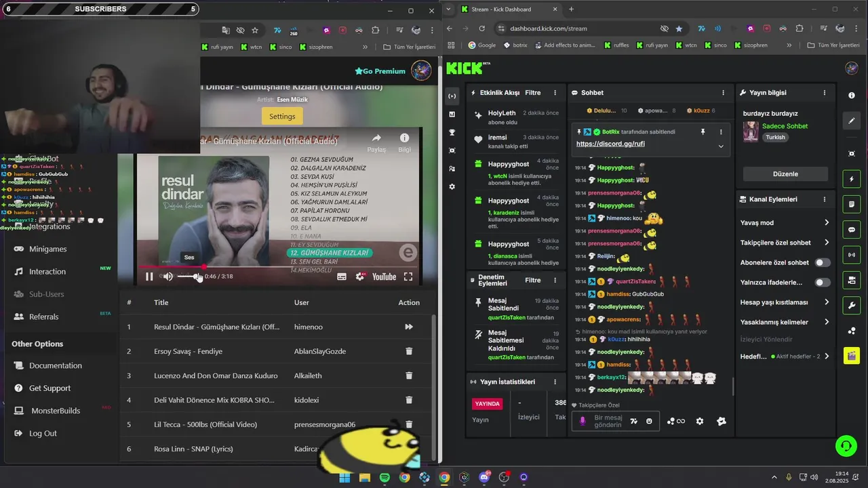Click the song queue vertical scrollbar
868x488 pixels.
pos(434,388)
